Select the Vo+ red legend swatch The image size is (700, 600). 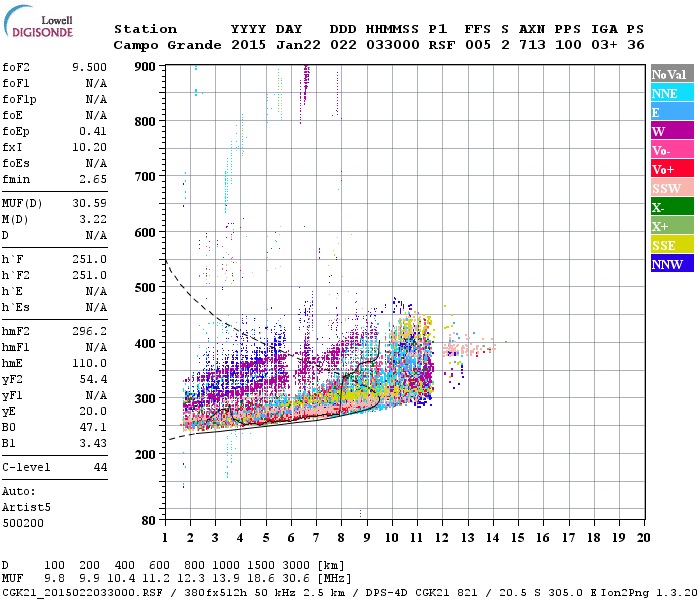pyautogui.click(x=672, y=169)
